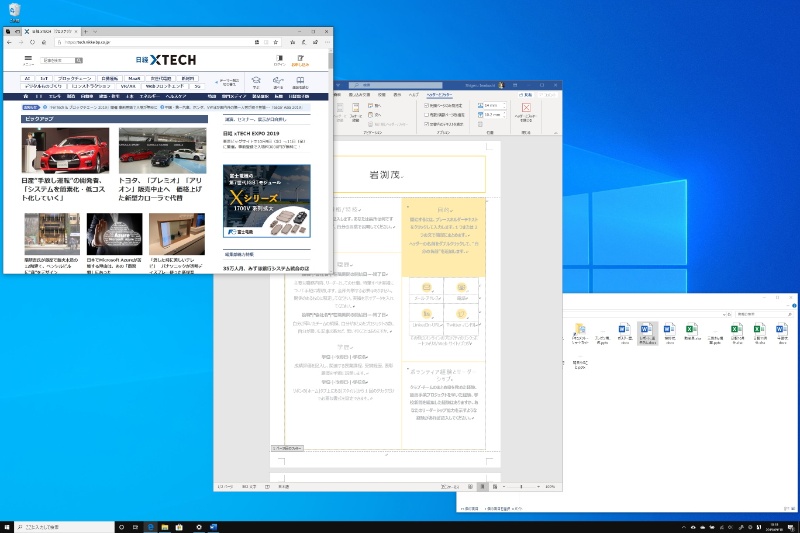Add page to favorites with star icon

pyautogui.click(x=276, y=42)
